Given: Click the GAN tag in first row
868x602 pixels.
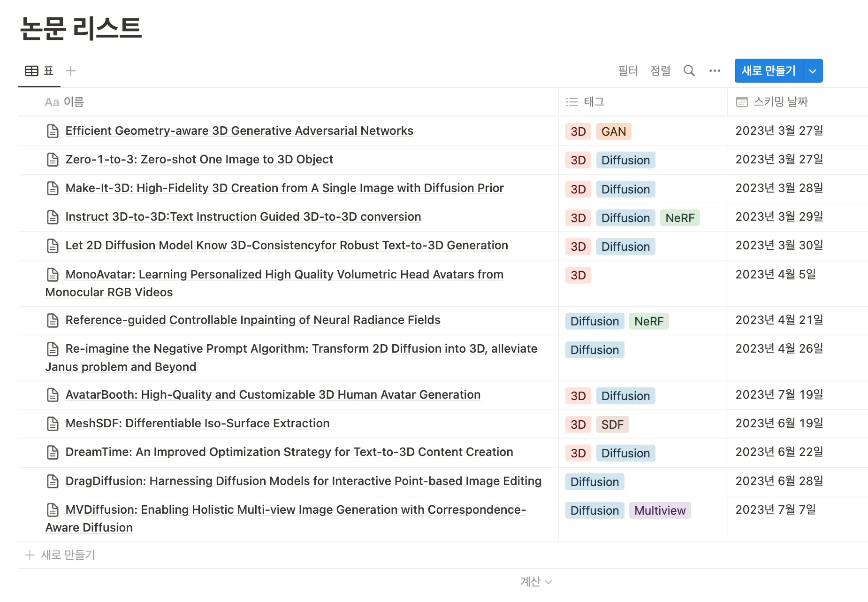Looking at the screenshot, I should click(x=613, y=131).
